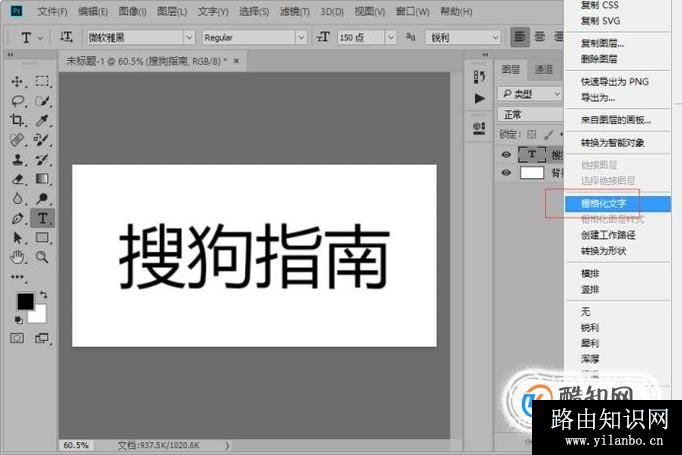Screen dimensions: 682x455
Task: Choose 删除图层 from context menu
Action: 618,59
